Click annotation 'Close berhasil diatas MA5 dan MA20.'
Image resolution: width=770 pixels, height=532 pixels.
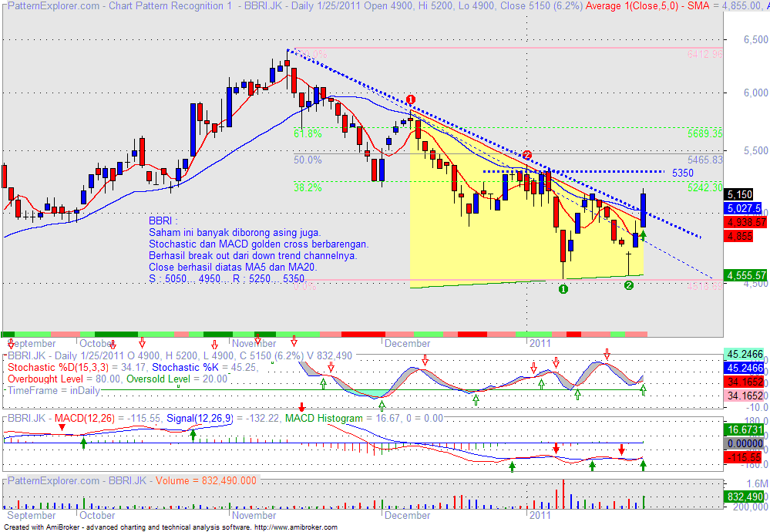[x=234, y=268]
